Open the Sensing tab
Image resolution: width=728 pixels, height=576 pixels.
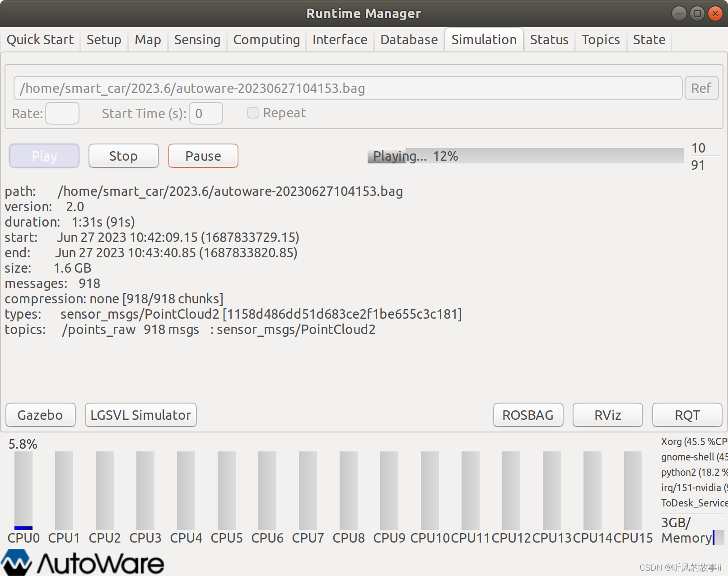[197, 39]
